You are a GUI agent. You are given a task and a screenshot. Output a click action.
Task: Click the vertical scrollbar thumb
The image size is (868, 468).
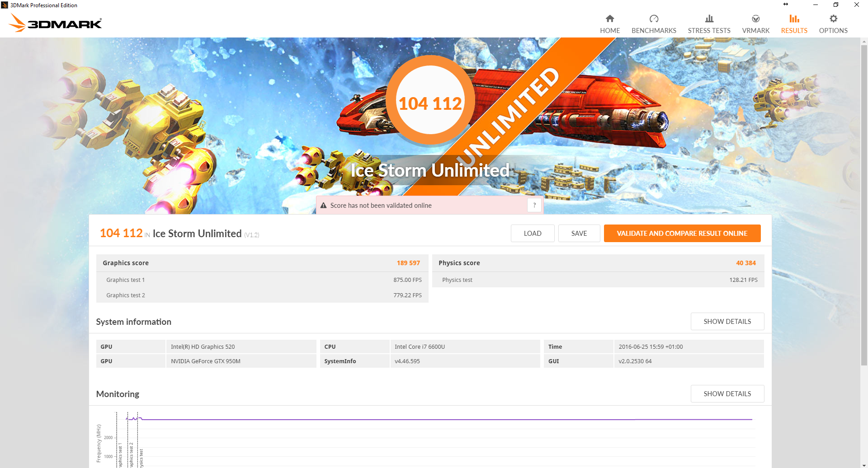[864, 206]
